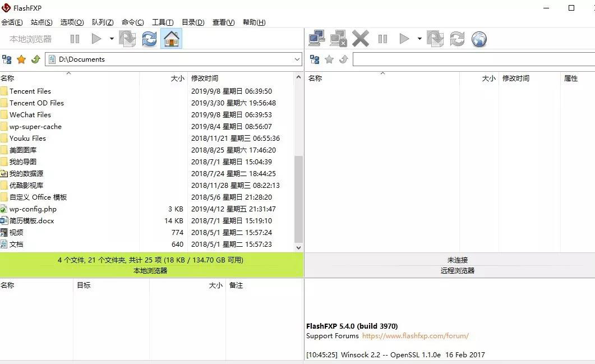Click the remote pane folder tree icon
This screenshot has width=595, height=364.
pos(315,59)
